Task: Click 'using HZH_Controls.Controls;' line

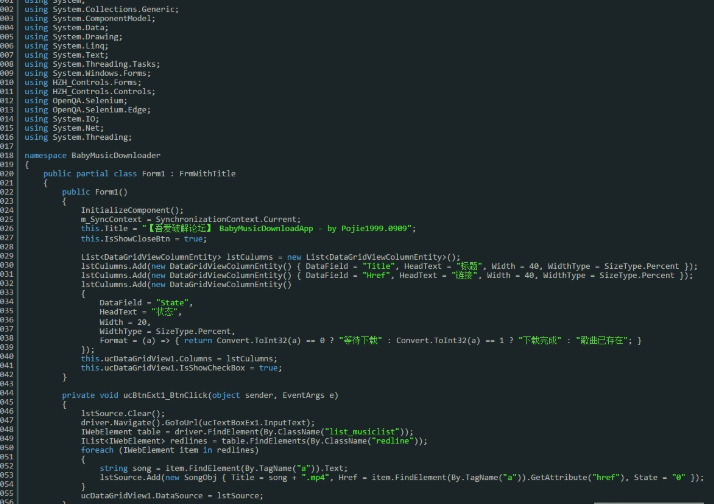Action: 90,91
